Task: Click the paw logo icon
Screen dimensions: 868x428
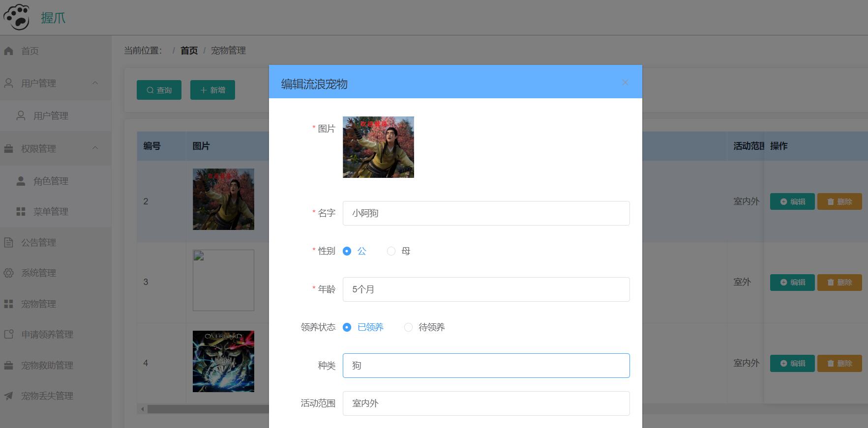Action: (17, 17)
